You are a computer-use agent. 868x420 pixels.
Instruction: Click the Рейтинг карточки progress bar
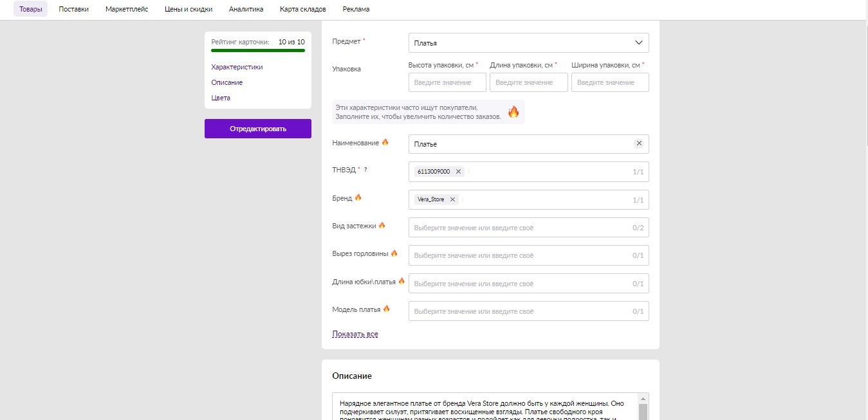258,50
